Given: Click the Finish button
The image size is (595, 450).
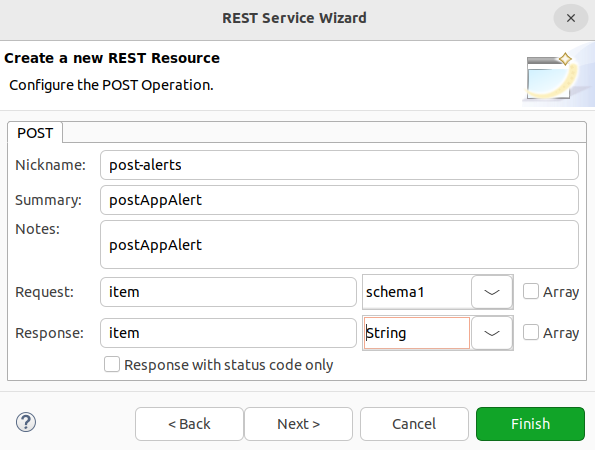Looking at the screenshot, I should (530, 424).
